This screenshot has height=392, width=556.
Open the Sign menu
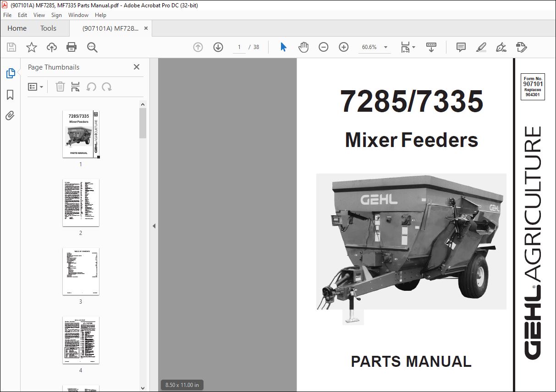coord(56,15)
